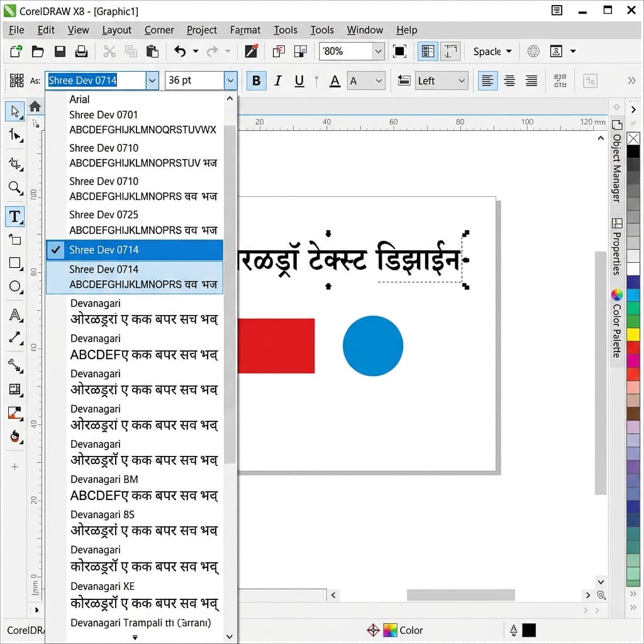Print using the printer icon

tap(81, 52)
